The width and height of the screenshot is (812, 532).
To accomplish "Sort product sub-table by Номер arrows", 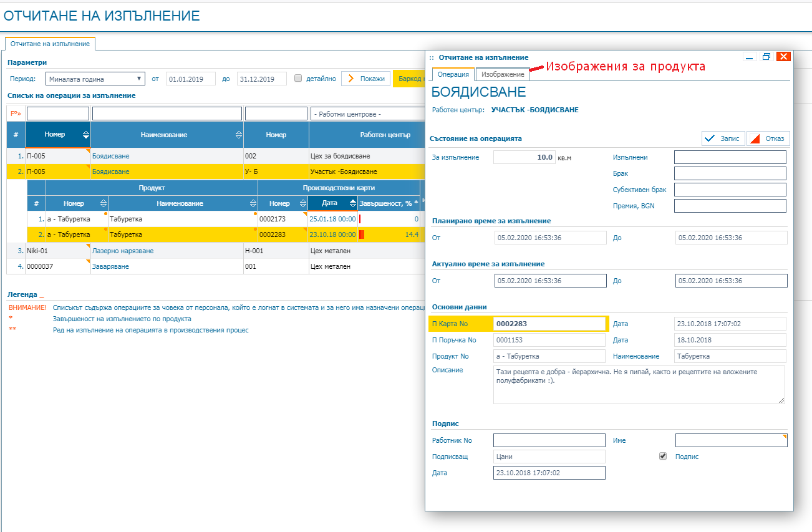I will [103, 203].
